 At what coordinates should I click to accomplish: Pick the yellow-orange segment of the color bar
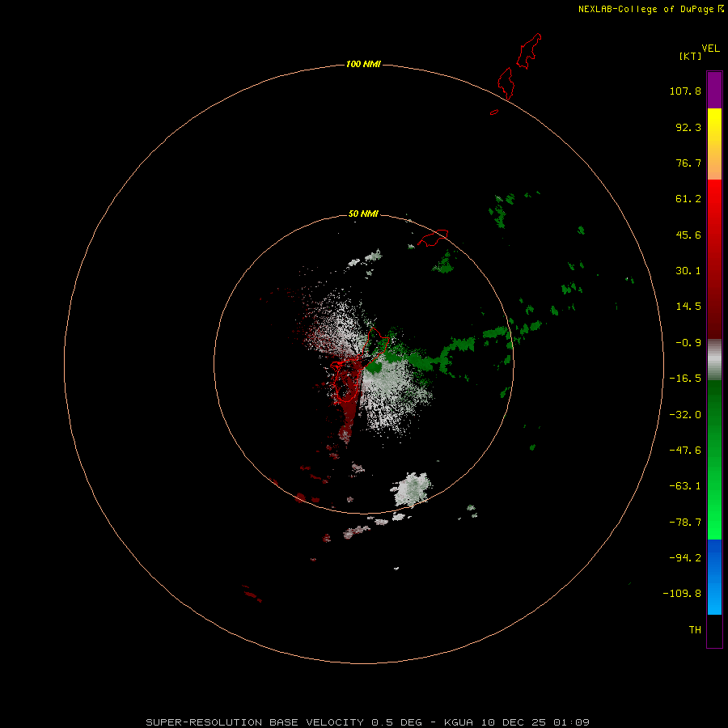[714, 144]
